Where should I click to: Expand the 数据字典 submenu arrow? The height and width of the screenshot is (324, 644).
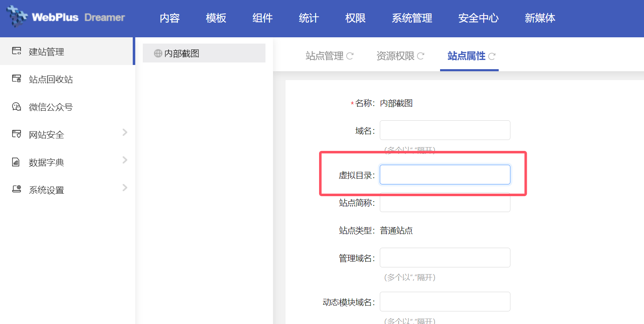(124, 160)
